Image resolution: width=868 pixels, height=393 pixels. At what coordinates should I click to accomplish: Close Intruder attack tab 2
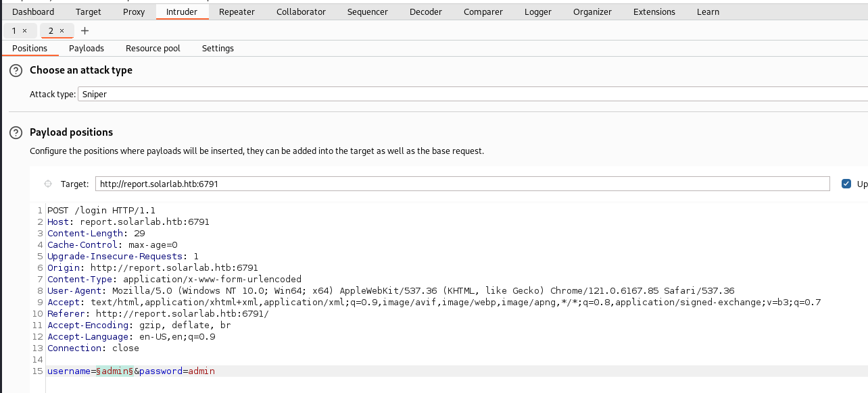(62, 31)
